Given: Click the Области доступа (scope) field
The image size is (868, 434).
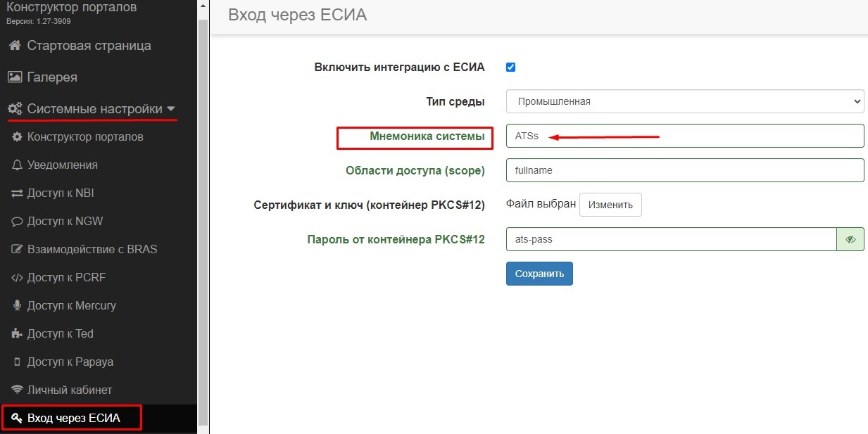Looking at the screenshot, I should 684,170.
